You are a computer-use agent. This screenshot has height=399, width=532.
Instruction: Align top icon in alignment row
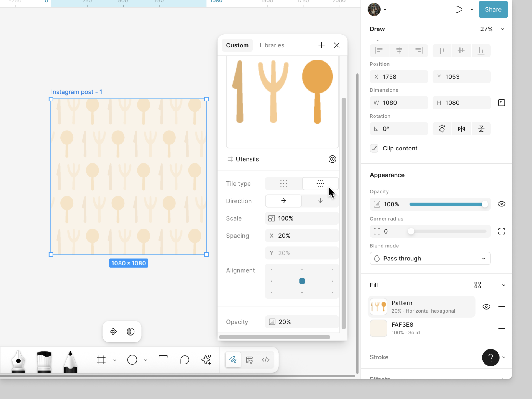[x=442, y=50]
